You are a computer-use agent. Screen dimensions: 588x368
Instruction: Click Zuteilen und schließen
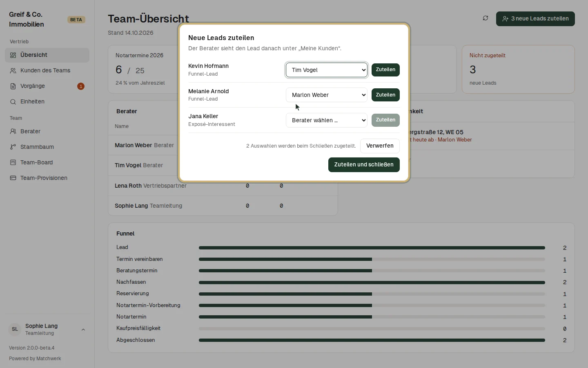[x=364, y=165]
